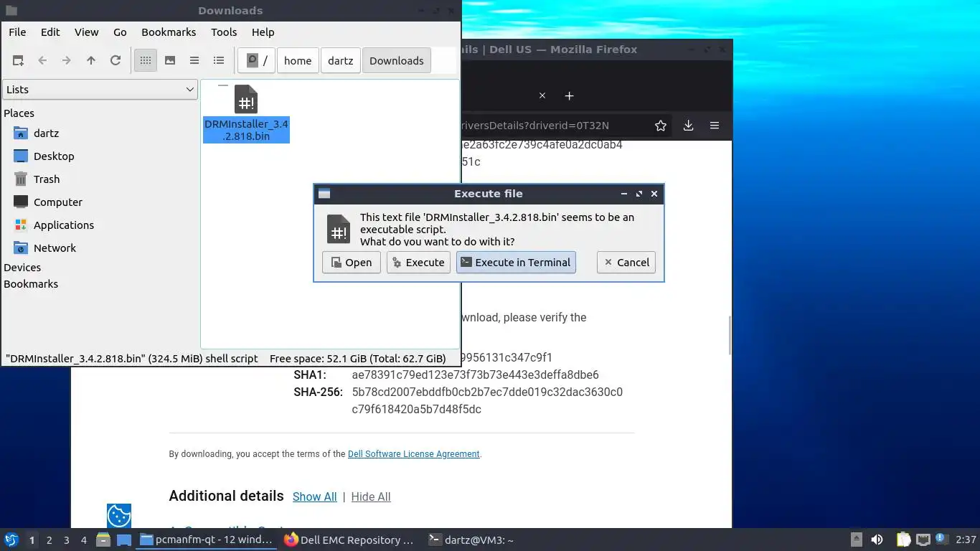Expand the Lists side pane dropdown

click(x=100, y=90)
